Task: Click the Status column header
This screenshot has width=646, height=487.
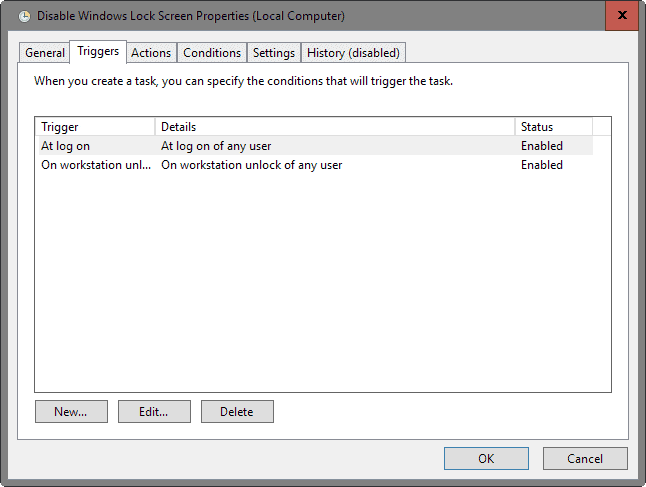Action: coord(553,127)
